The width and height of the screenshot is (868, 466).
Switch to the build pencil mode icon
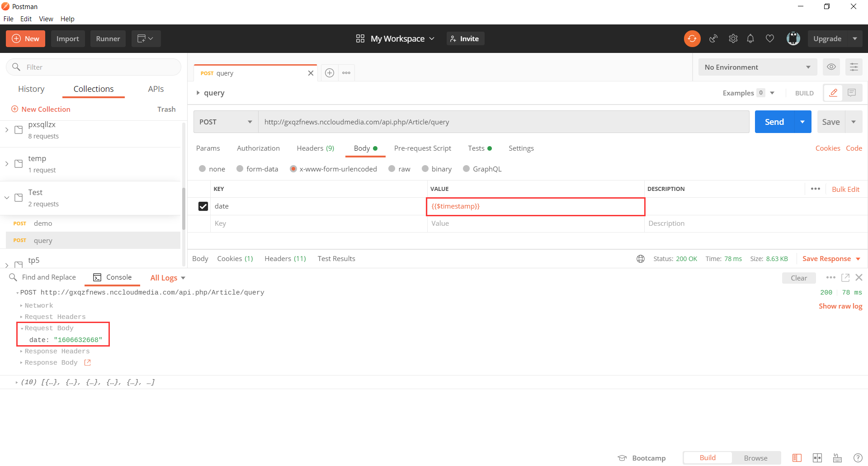point(833,93)
